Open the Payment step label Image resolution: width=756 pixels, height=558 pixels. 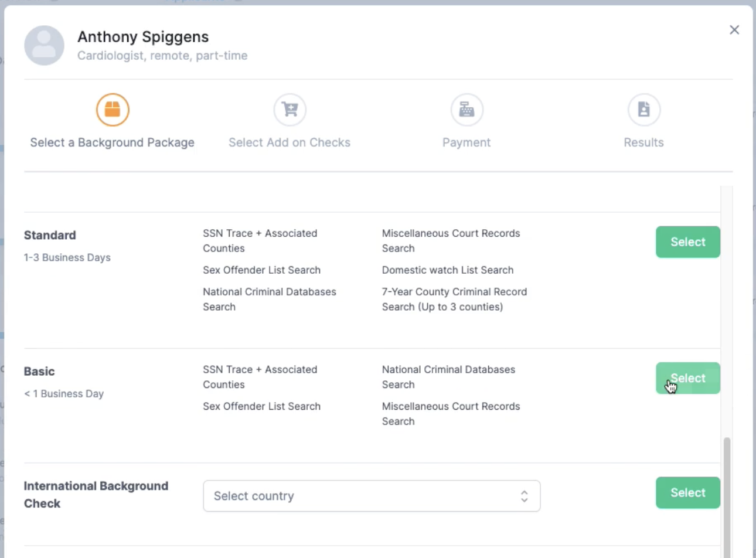coord(466,142)
